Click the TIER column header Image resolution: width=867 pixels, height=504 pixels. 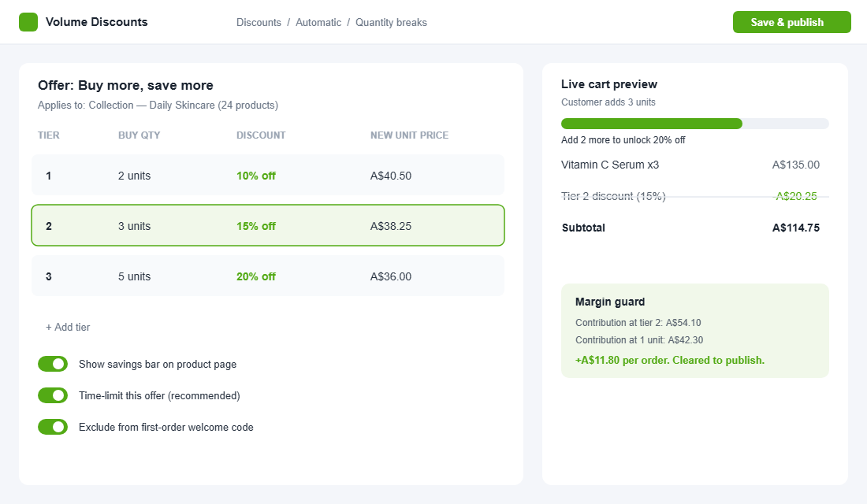pyautogui.click(x=49, y=135)
